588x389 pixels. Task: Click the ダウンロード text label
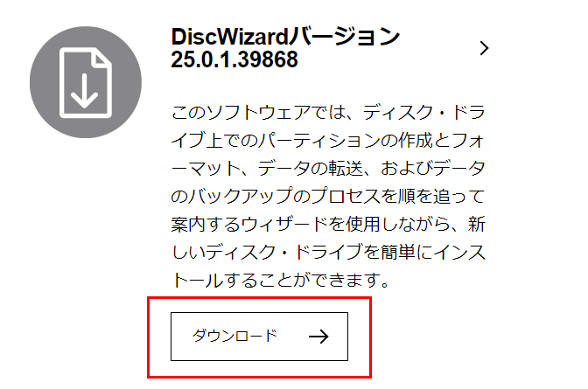(x=234, y=336)
